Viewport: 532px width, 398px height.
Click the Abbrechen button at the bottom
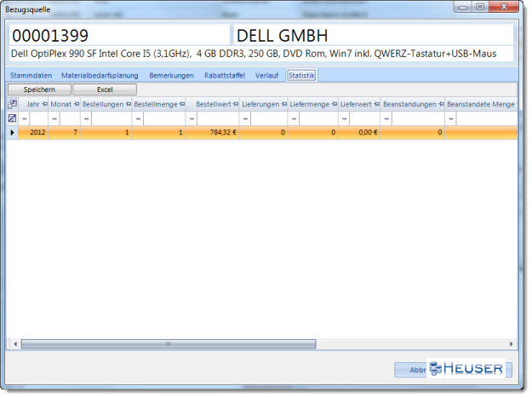click(x=453, y=370)
